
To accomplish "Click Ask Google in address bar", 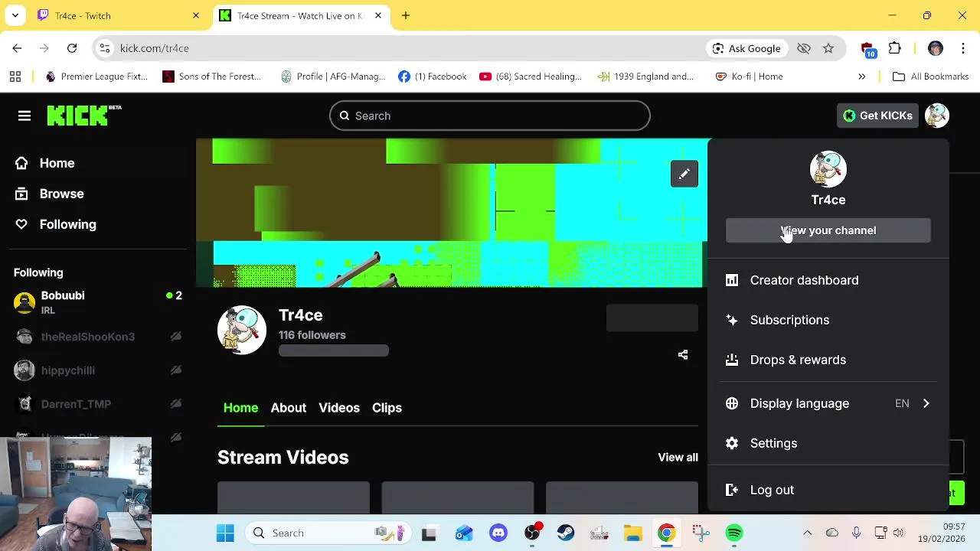I will point(746,48).
